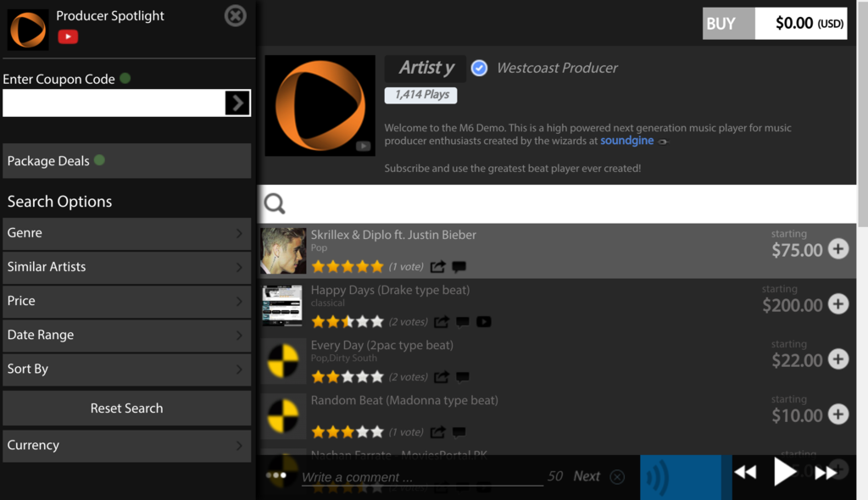Skip to the previous track
Image resolution: width=868 pixels, height=500 pixels.
pos(745,472)
